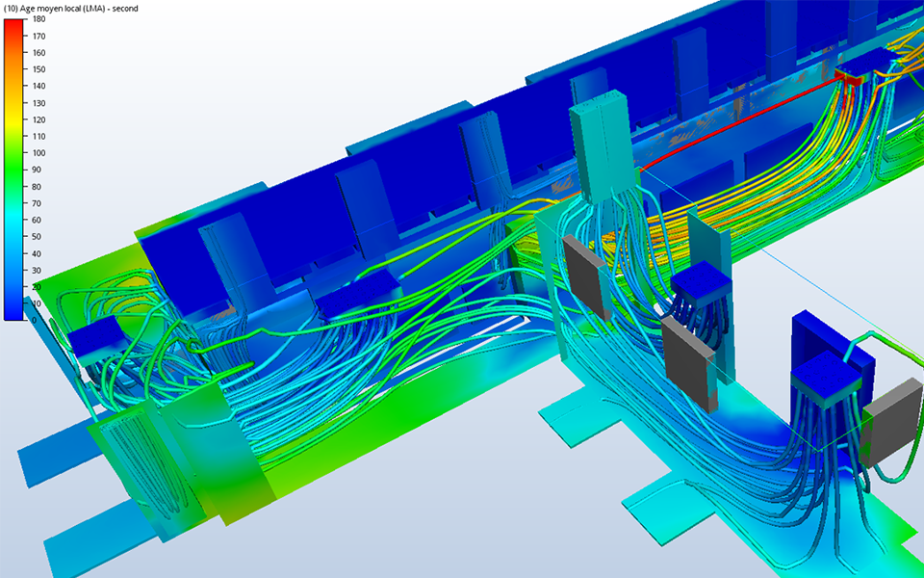Pick the legend value 150
Screen dimensions: 924x578
(x=39, y=69)
